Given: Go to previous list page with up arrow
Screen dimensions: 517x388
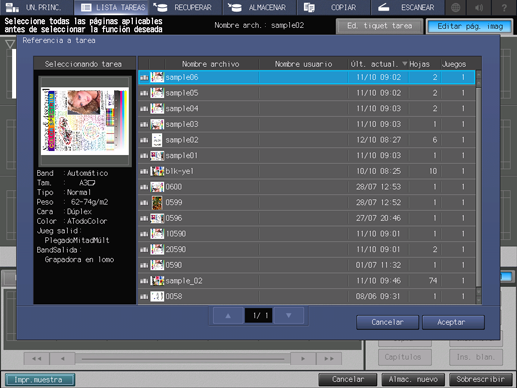Looking at the screenshot, I should pos(228,315).
